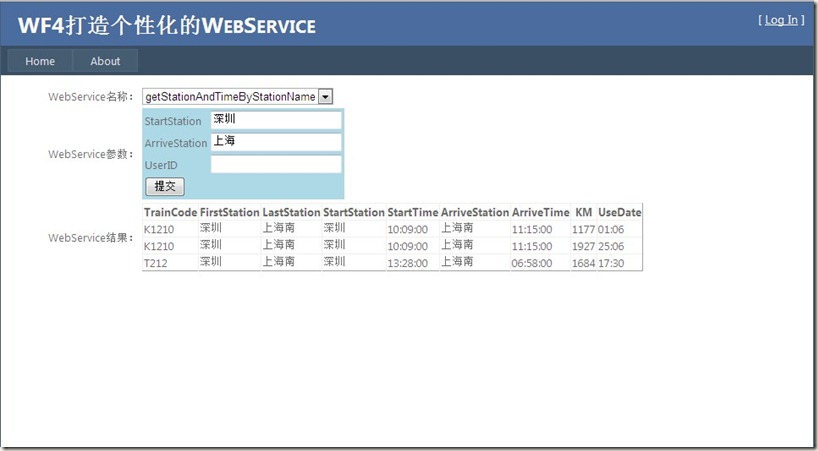818x451 pixels.
Task: Click the ArriveStation table column header
Action: point(475,212)
